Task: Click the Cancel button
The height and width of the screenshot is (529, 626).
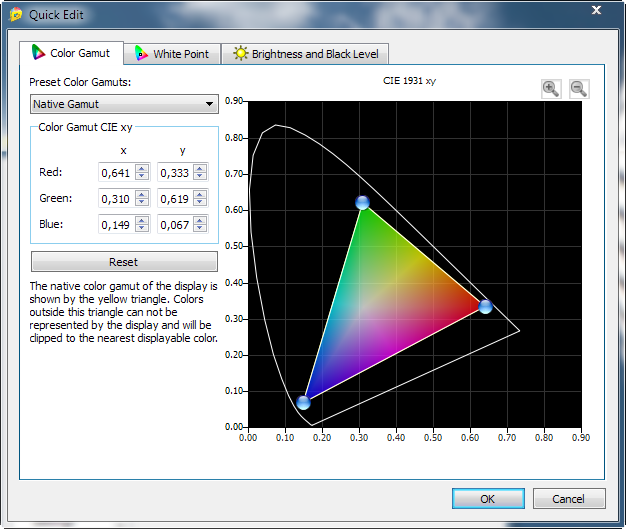Action: point(568,498)
